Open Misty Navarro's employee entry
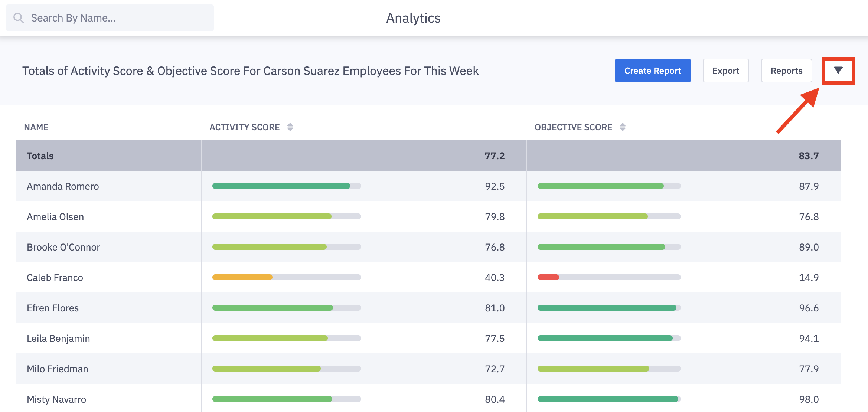This screenshot has height=412, width=868. [56, 399]
